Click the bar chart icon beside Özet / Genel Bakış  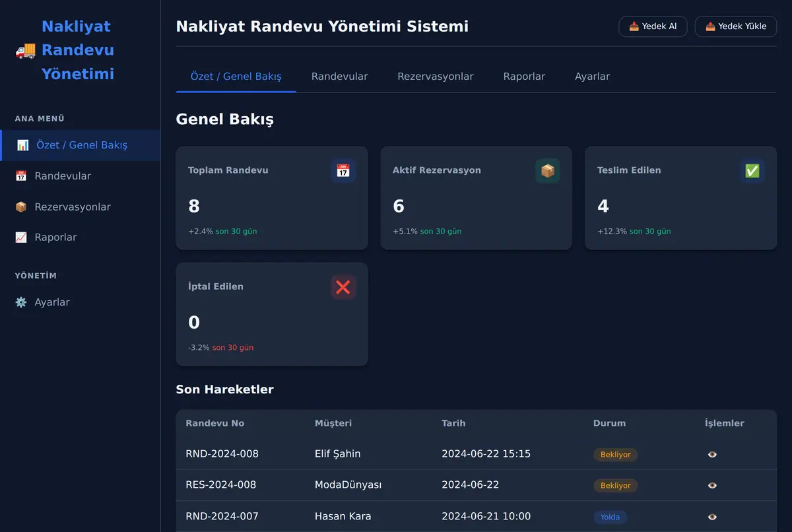click(22, 145)
